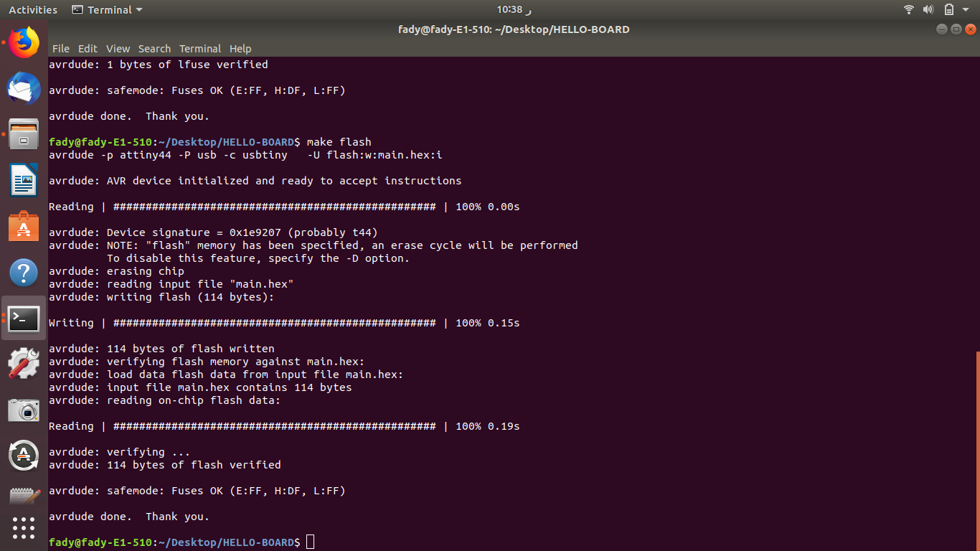
Task: Open the system menu dropdown arrow
Action: click(967, 10)
